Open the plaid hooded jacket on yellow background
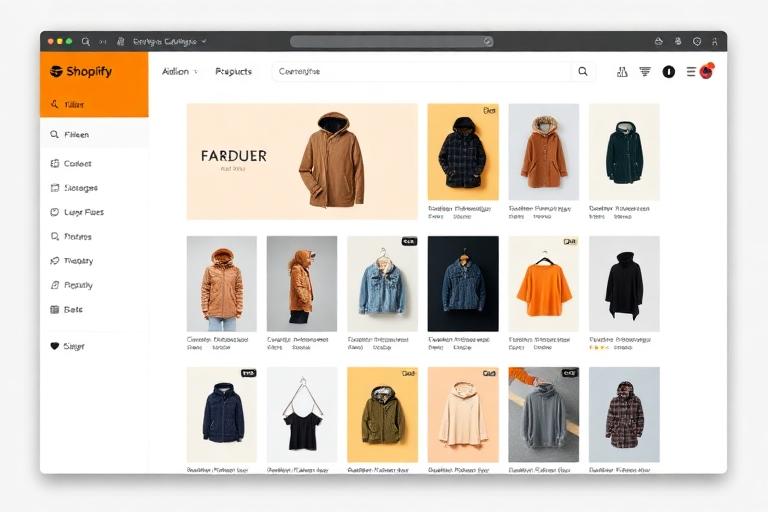 [x=463, y=152]
